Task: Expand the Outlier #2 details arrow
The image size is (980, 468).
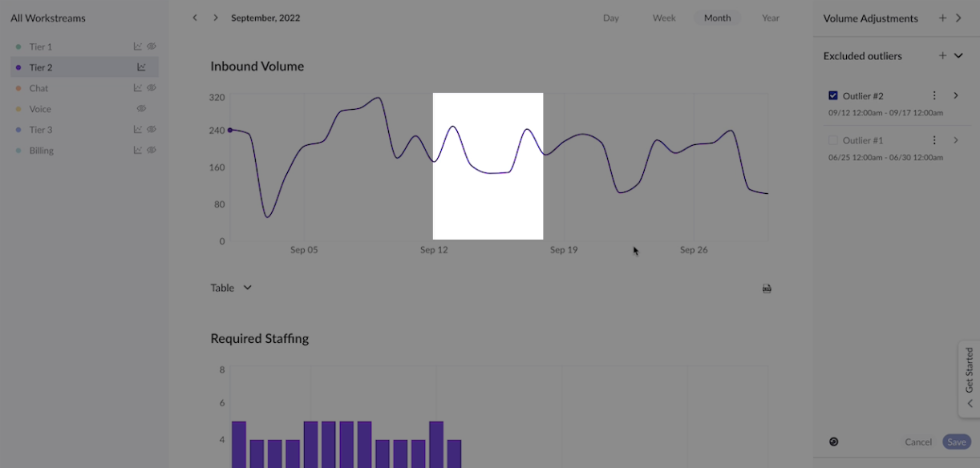Action: coord(956,96)
